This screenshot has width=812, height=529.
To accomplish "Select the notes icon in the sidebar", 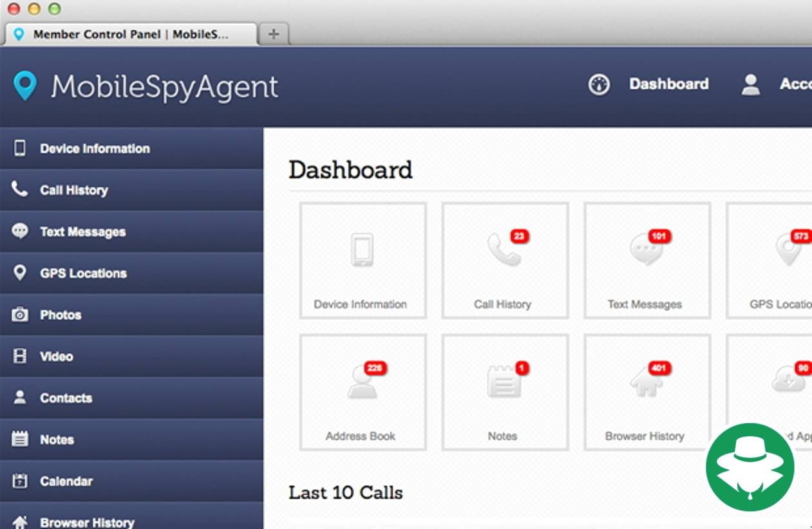I will click(21, 439).
